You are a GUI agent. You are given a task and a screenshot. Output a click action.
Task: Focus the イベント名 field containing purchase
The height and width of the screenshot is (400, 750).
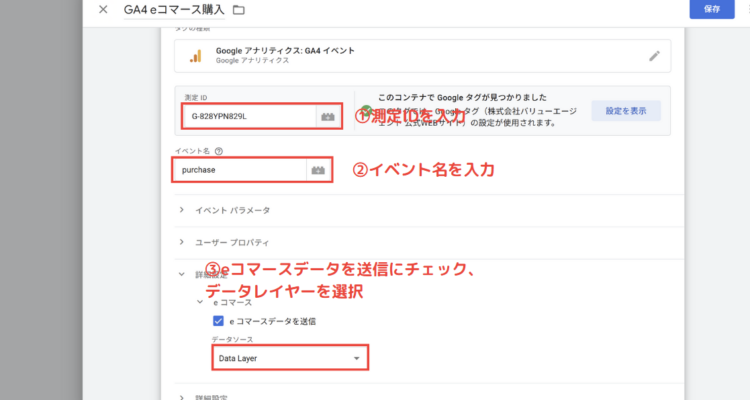240,170
